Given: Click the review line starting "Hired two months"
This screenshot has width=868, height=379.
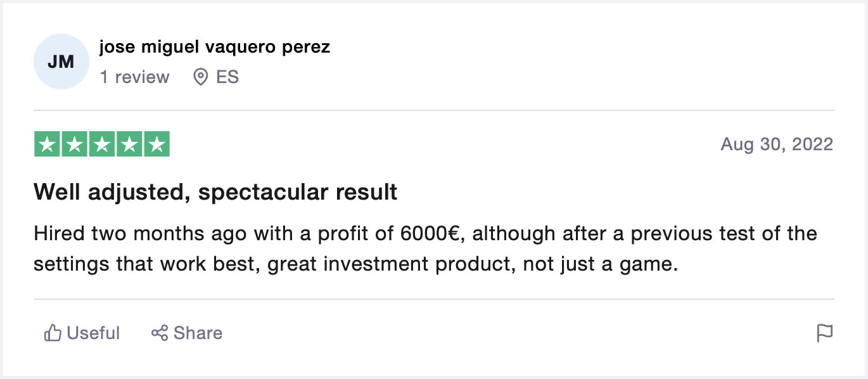Looking at the screenshot, I should pyautogui.click(x=425, y=234).
